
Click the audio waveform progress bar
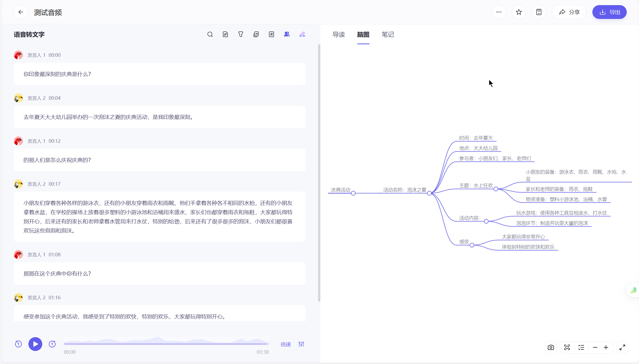(166, 344)
